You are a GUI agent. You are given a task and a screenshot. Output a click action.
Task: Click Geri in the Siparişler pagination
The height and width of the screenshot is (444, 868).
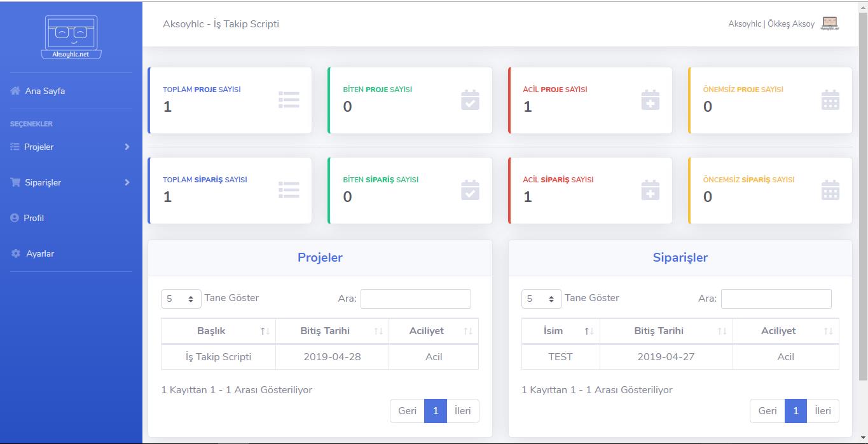click(768, 411)
